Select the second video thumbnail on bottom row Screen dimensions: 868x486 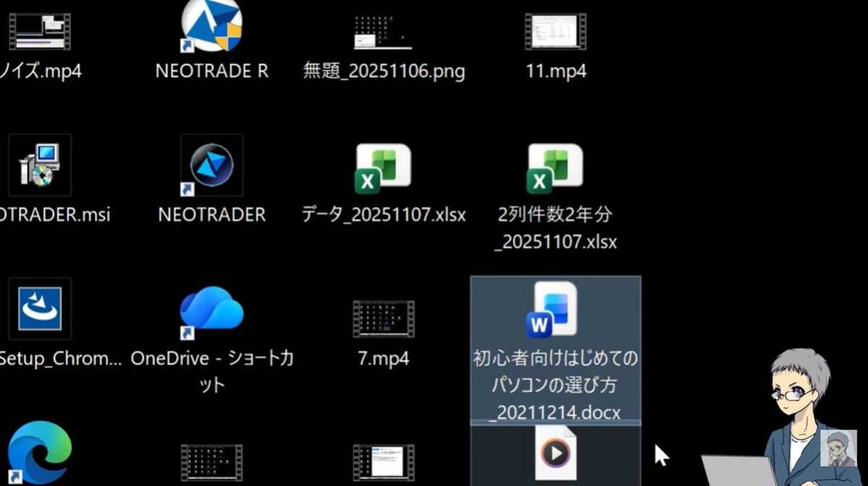(383, 456)
